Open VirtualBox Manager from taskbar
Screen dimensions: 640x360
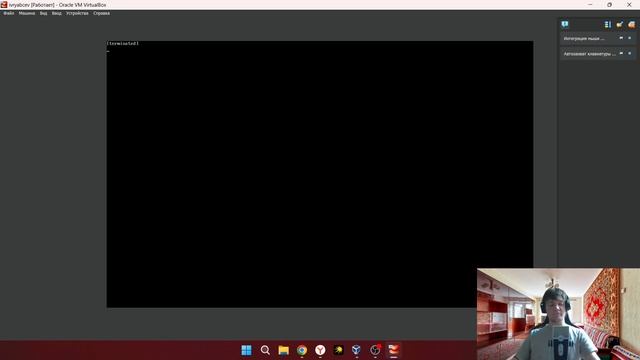click(356, 350)
